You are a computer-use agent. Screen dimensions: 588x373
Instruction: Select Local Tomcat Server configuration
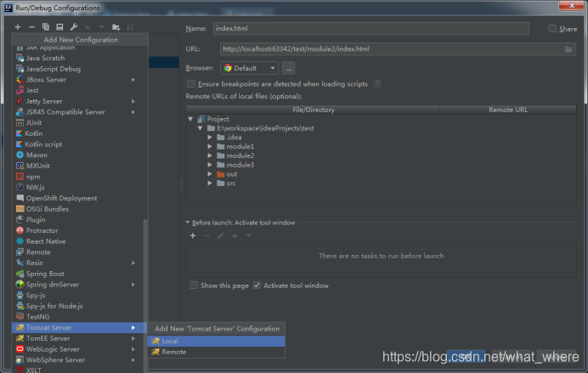pyautogui.click(x=217, y=341)
